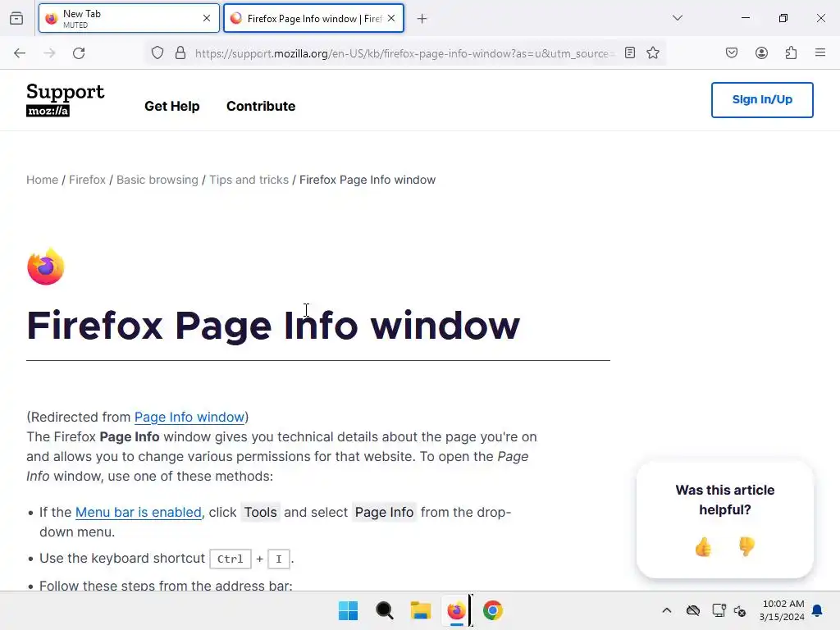Open the Basic browsing breadcrumb
The height and width of the screenshot is (630, 840).
tap(157, 180)
